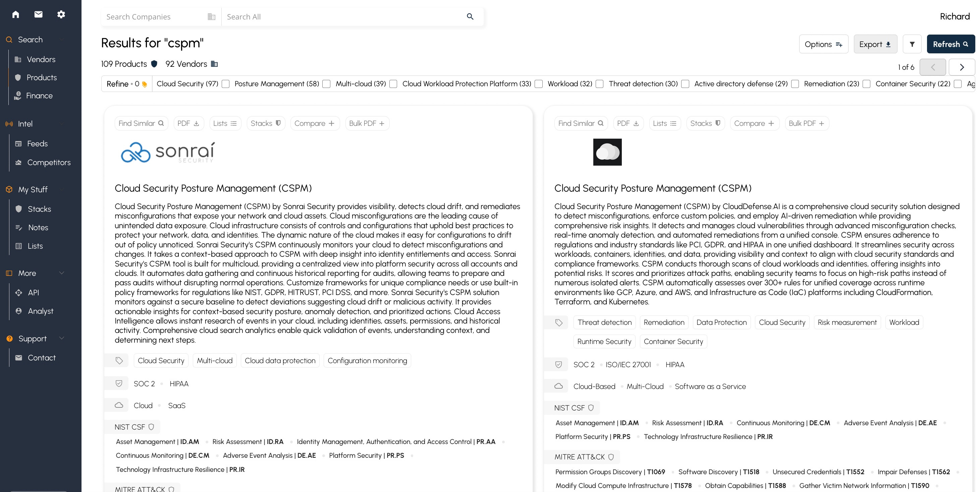The height and width of the screenshot is (492, 980).
Task: Enable the Multi-cloud (39) filter checkbox
Action: click(393, 84)
